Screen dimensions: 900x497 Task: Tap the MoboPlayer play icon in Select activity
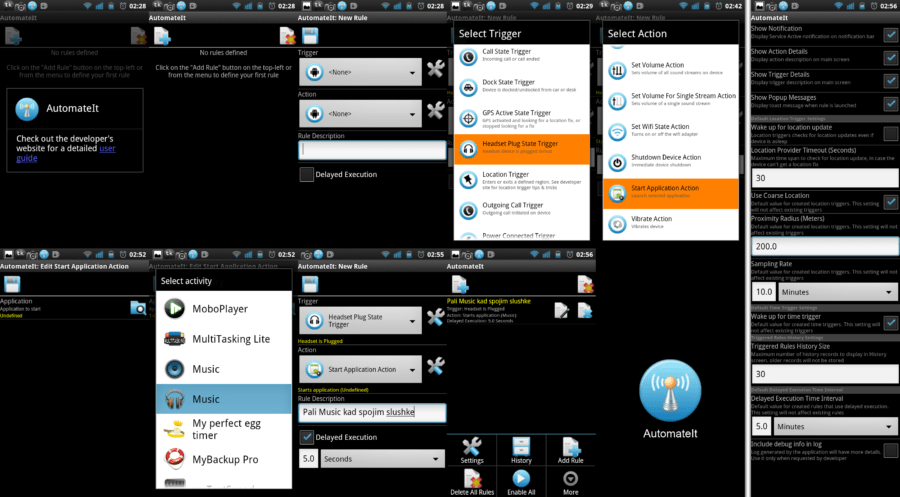pos(174,309)
